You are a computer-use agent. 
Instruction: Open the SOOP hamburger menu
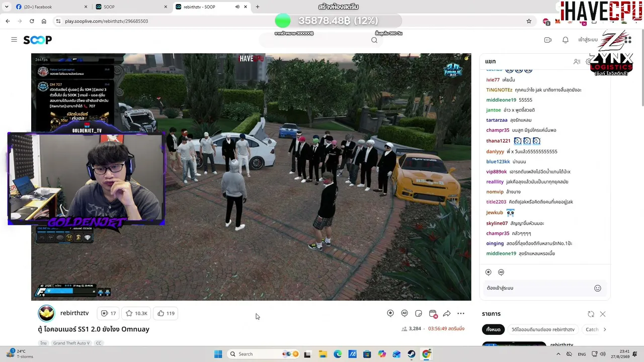point(14,40)
